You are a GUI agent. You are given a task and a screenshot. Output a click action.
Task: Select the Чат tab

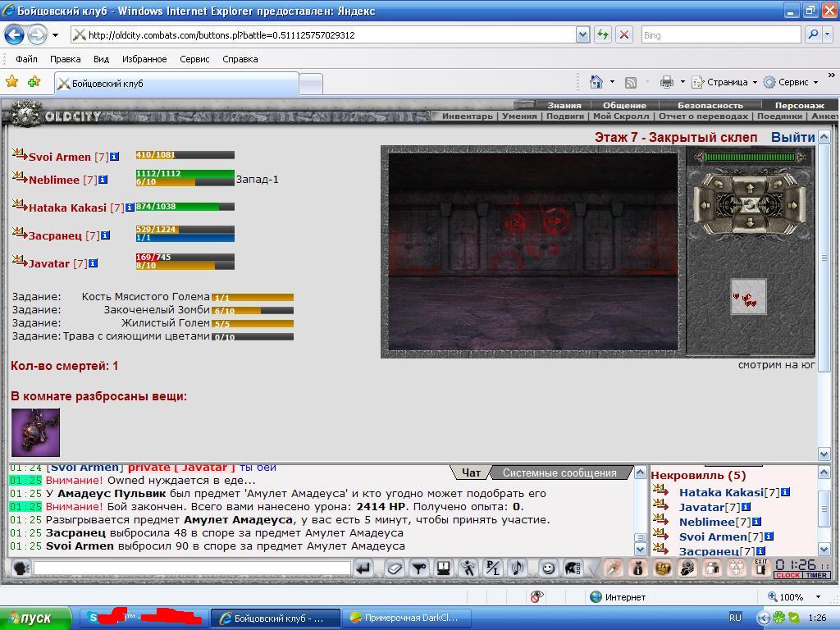471,473
